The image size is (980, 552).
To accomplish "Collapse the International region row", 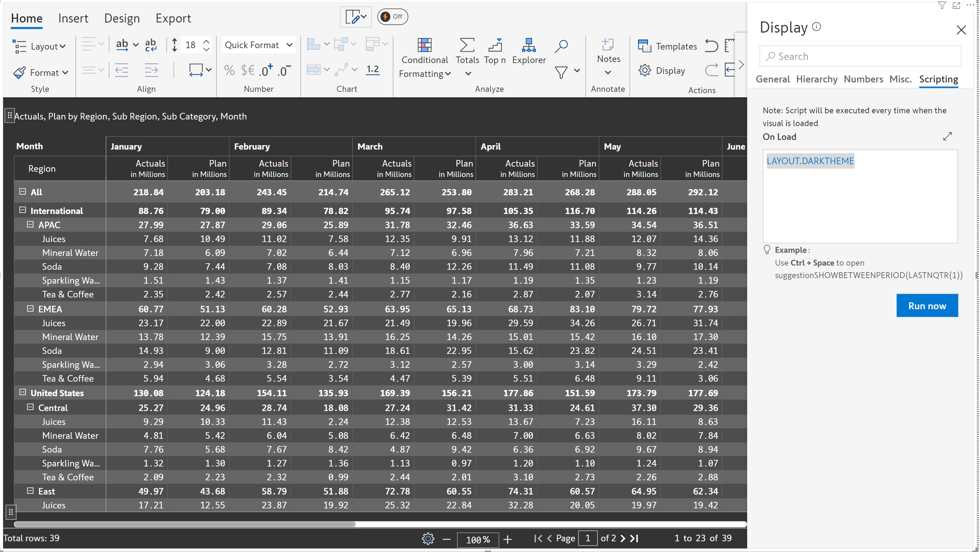I will 23,210.
